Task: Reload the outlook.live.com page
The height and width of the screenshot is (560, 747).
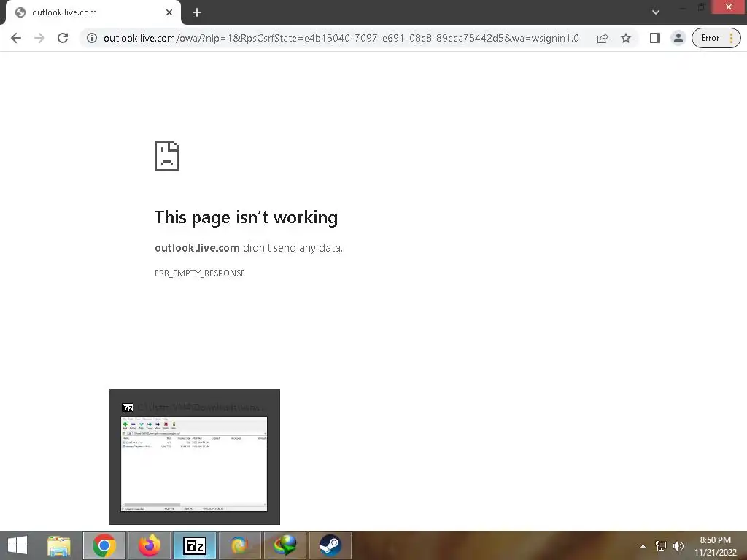Action: [x=63, y=38]
